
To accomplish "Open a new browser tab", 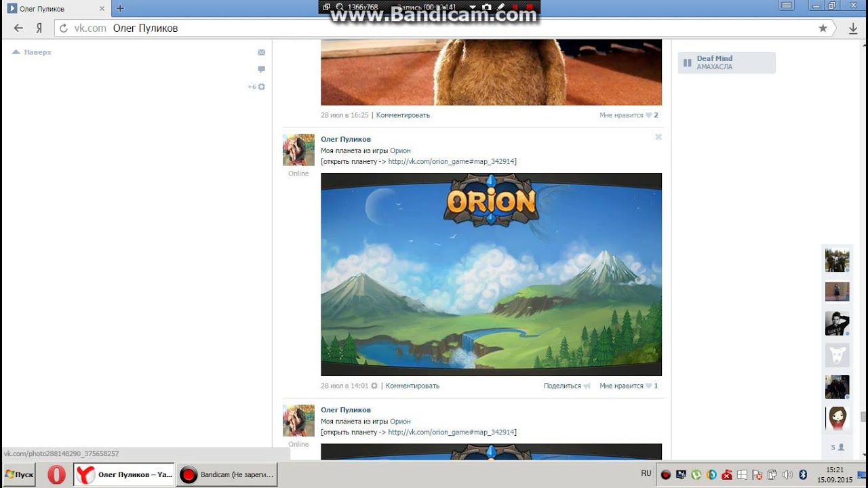I will 120,8.
